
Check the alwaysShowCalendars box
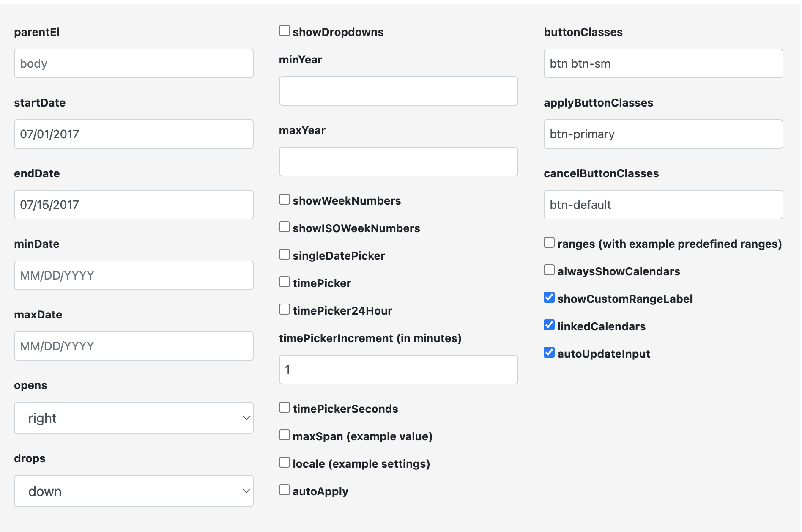[x=549, y=270]
